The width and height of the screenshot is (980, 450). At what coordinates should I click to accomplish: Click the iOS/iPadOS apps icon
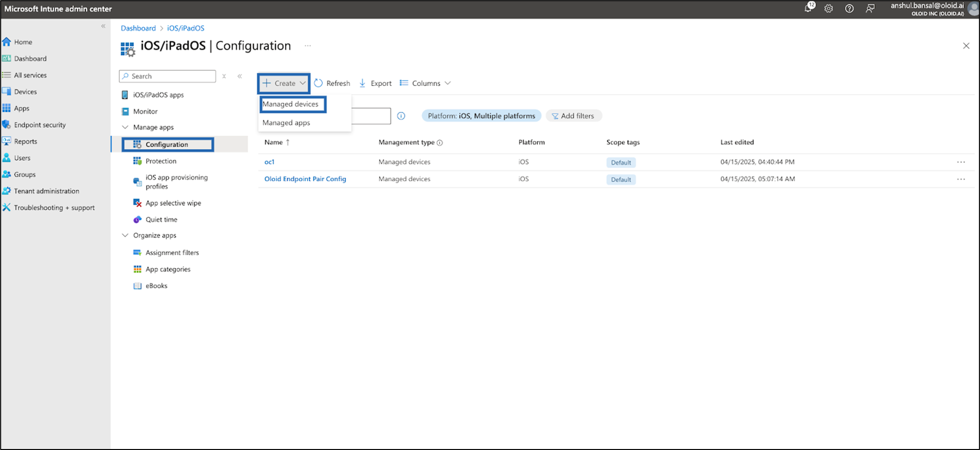coord(125,95)
